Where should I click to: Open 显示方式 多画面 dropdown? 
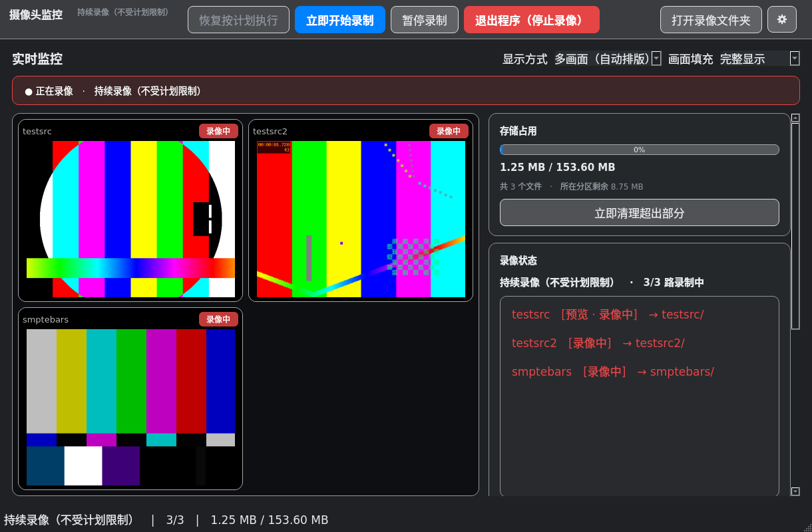[x=608, y=59]
